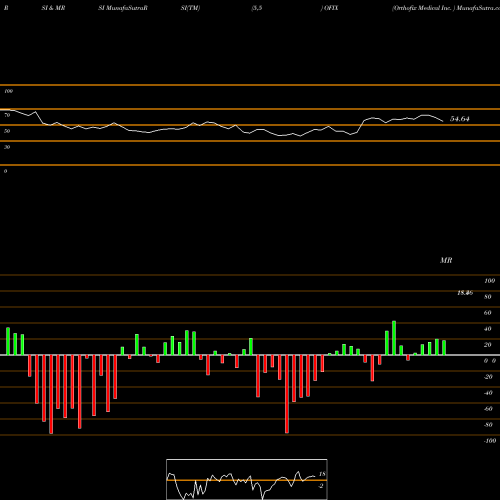Screen dimensions: 500x500
Task: Click the SI MunafaSutraR header text
Action: click(x=123, y=8)
